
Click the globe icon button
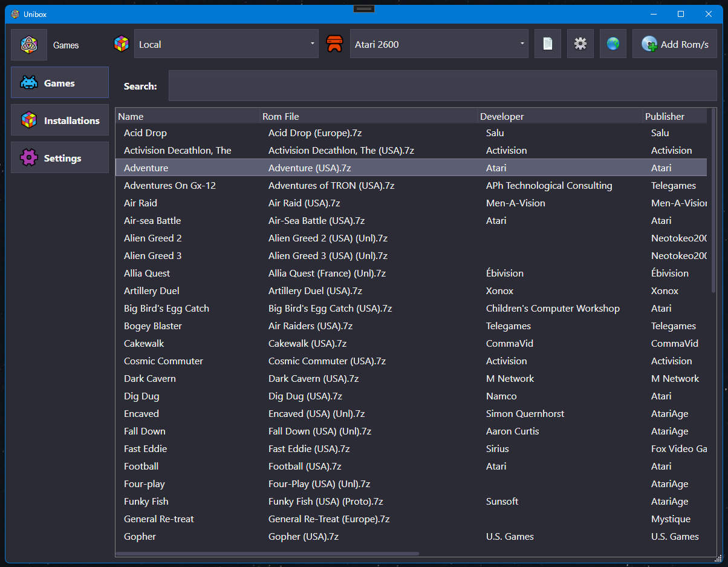(613, 44)
